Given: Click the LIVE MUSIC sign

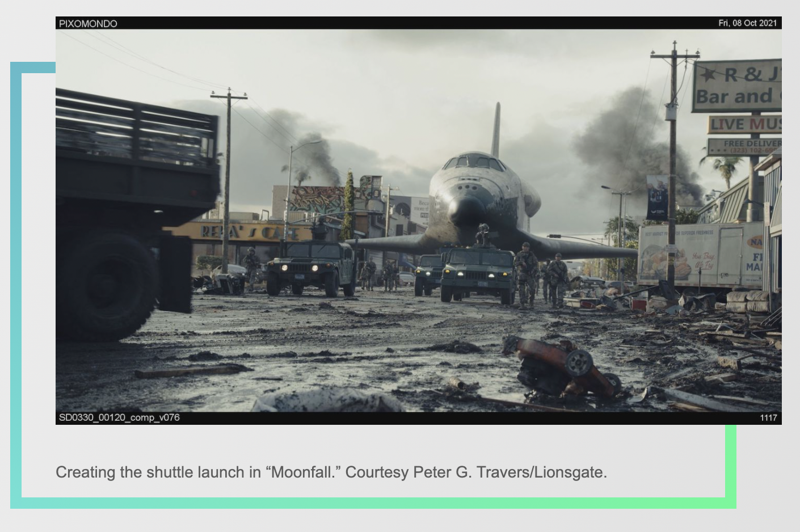Looking at the screenshot, I should [x=744, y=124].
